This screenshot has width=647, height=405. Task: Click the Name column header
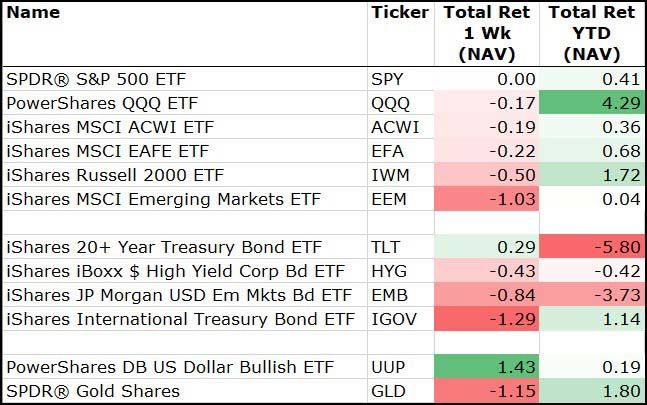33,13
